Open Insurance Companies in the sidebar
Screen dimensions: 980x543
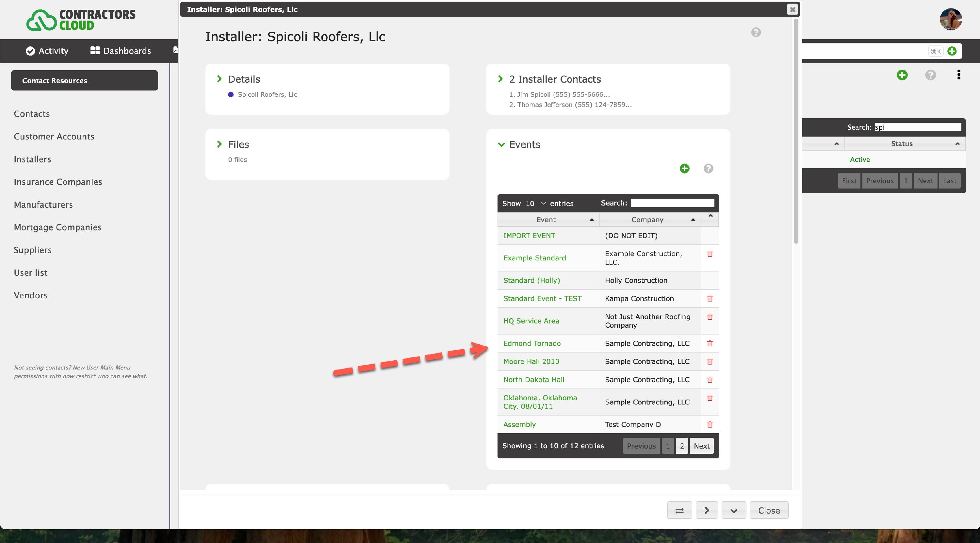pyautogui.click(x=58, y=182)
